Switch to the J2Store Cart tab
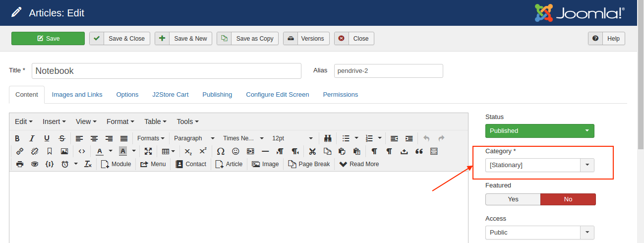 [x=171, y=95]
